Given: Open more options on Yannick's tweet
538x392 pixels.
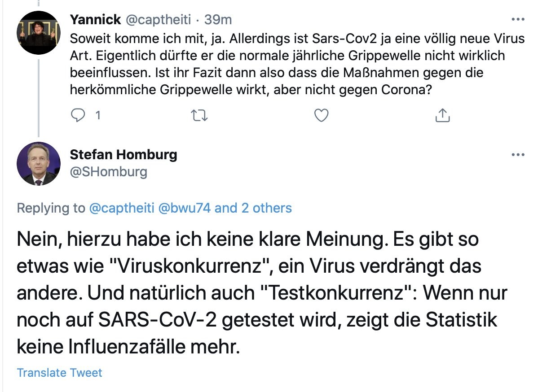Looking at the screenshot, I should pyautogui.click(x=518, y=20).
